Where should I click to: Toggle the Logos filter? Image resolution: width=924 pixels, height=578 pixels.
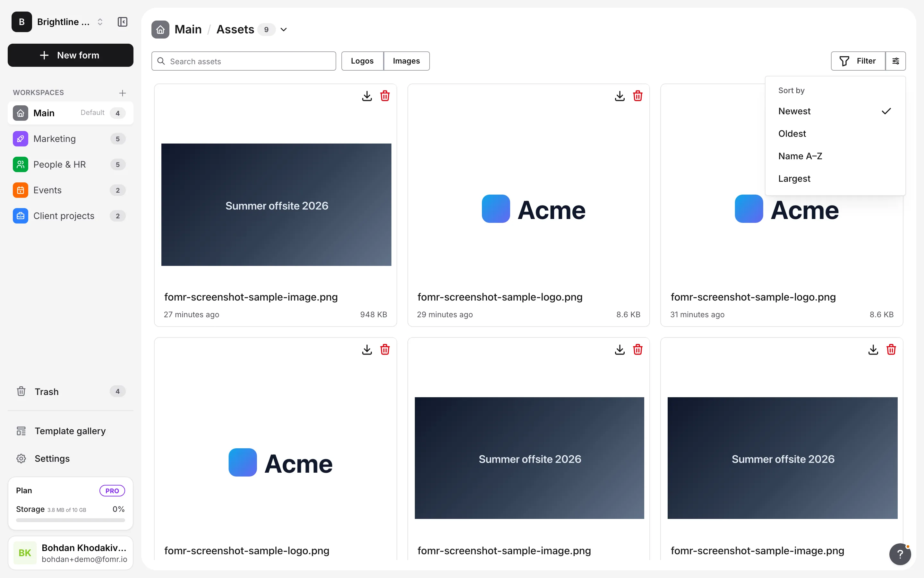pos(362,61)
